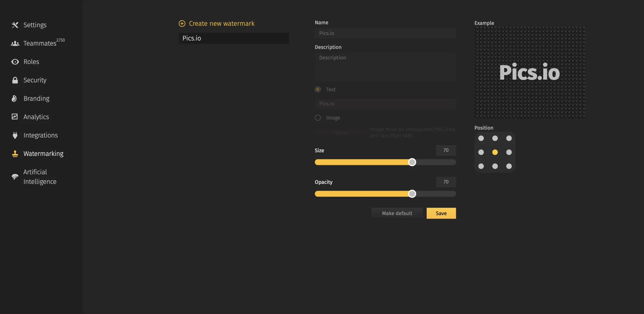Select the Text watermark radio button

click(318, 90)
